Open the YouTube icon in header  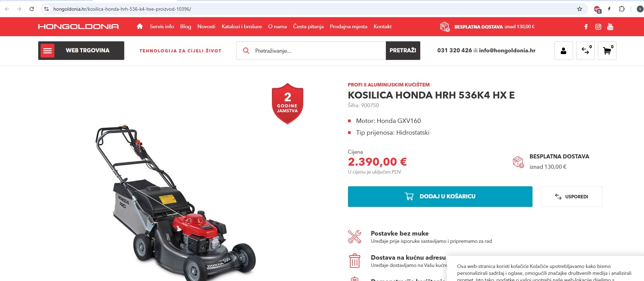click(x=610, y=27)
